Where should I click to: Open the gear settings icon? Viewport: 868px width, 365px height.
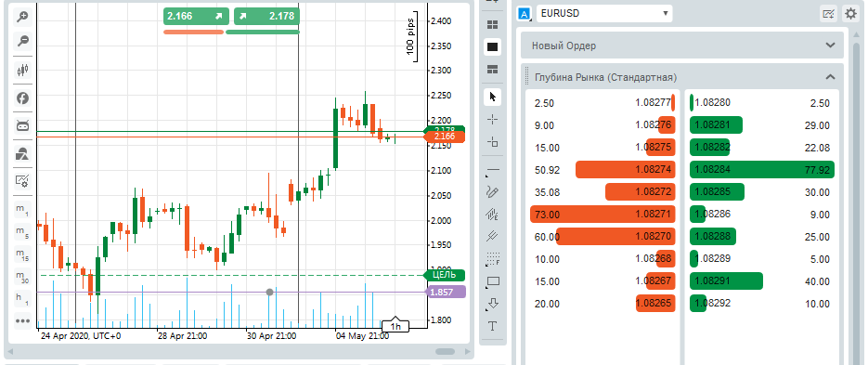pos(850,14)
